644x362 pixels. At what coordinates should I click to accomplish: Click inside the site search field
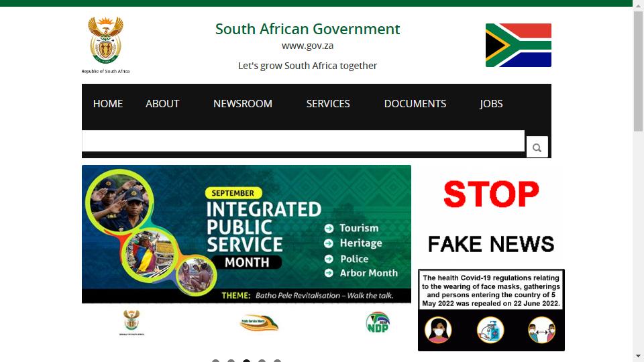tap(303, 141)
